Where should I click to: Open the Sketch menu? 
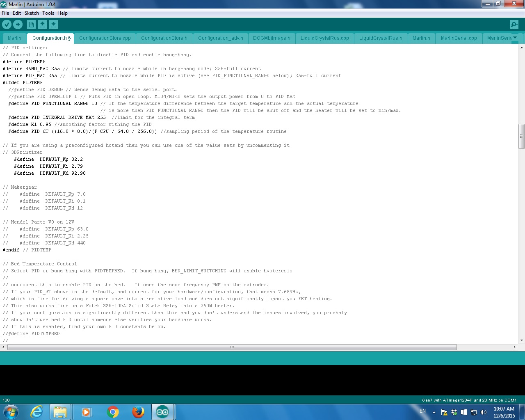[x=32, y=13]
